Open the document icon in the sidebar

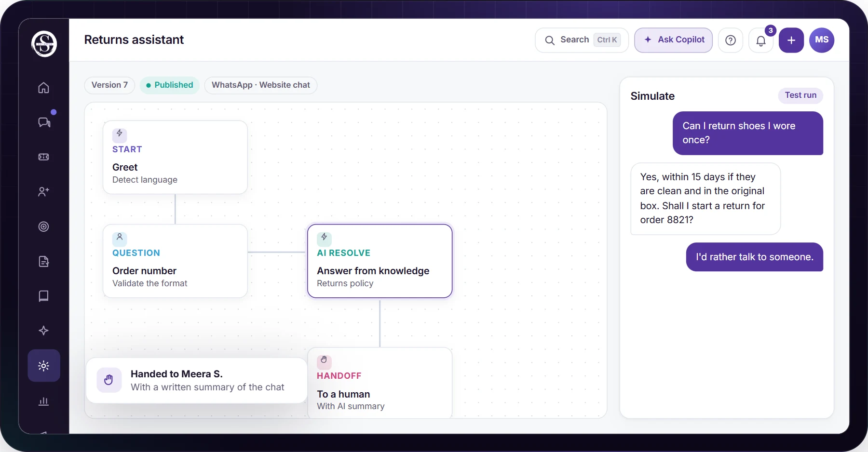click(x=44, y=261)
